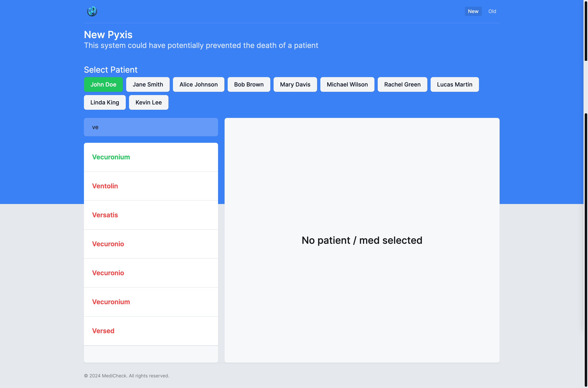Select patient Linda King
Viewport: 588px width, 388px height.
(x=105, y=102)
